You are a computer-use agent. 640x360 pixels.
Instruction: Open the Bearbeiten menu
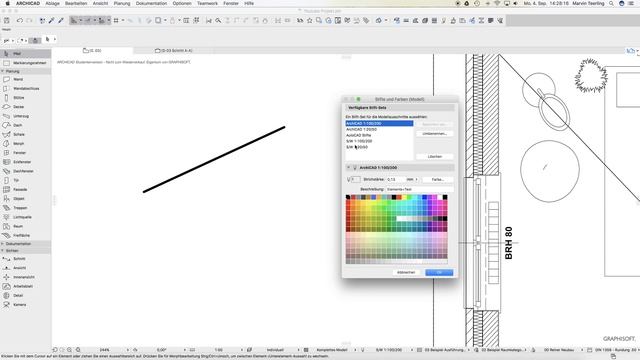[x=76, y=3]
